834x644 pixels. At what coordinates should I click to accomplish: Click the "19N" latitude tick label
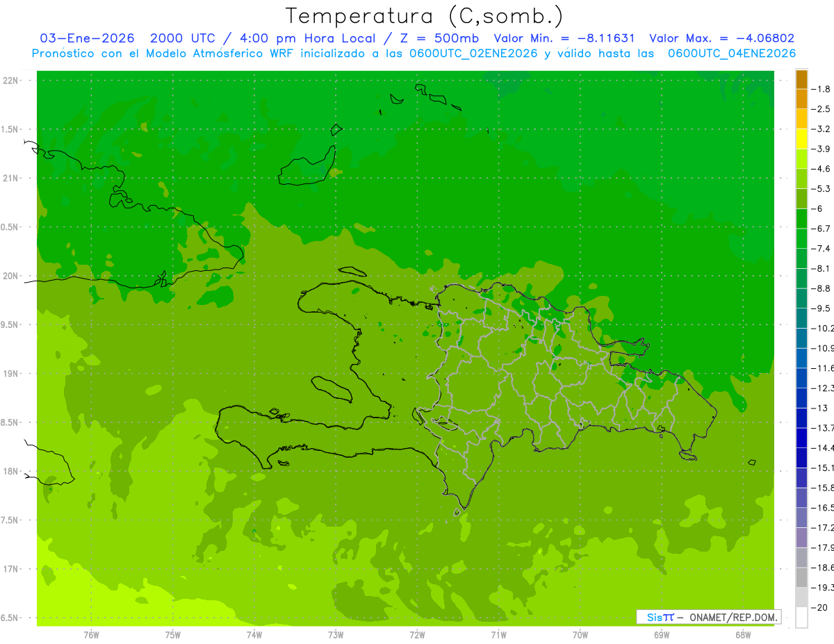click(x=12, y=374)
